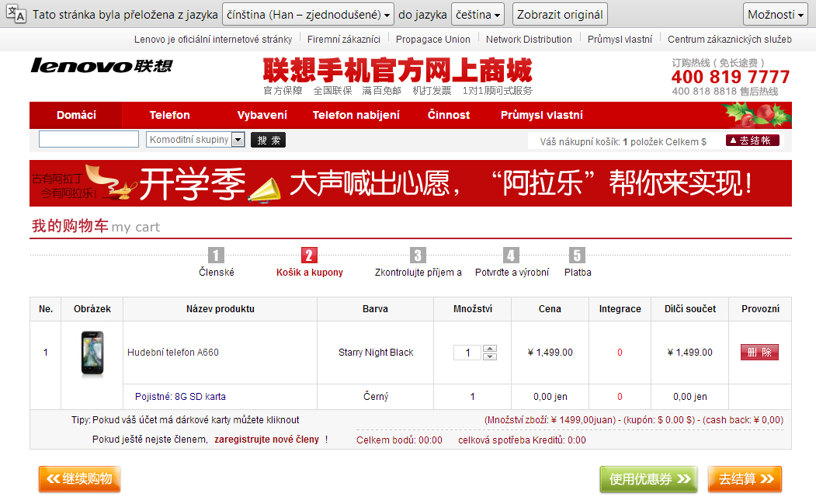The width and height of the screenshot is (816, 504).
Task: Click the Množství column header
Action: pos(473,309)
